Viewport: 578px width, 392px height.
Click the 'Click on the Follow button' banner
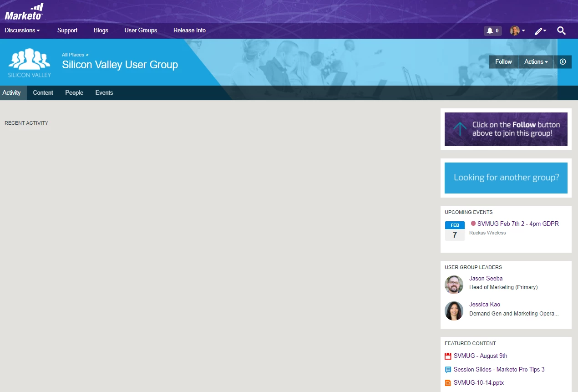tap(506, 129)
